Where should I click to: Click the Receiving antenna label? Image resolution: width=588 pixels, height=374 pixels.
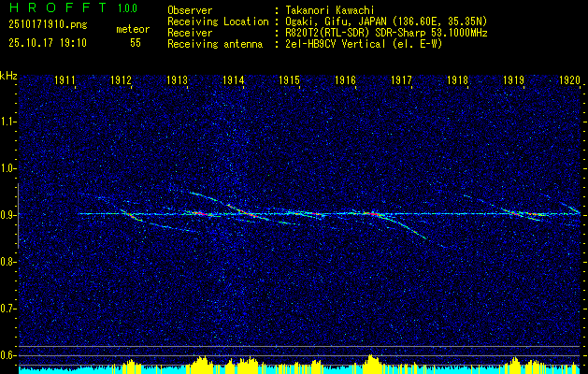point(215,44)
